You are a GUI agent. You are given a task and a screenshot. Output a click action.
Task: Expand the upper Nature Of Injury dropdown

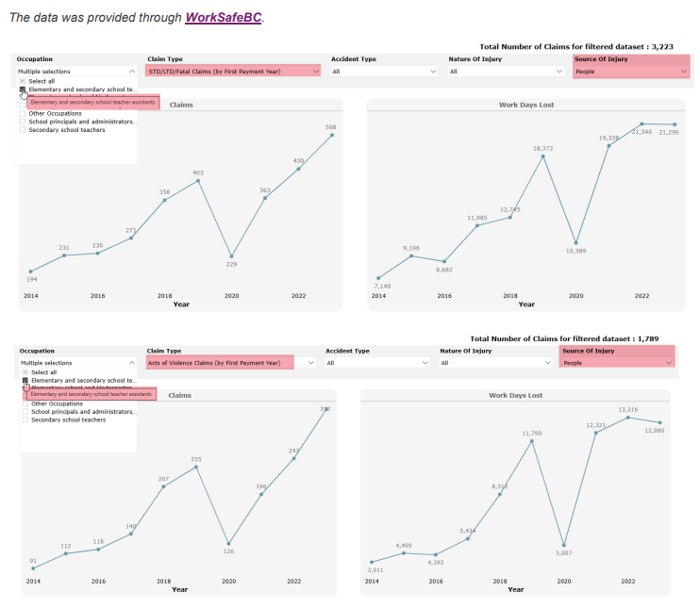click(x=559, y=71)
